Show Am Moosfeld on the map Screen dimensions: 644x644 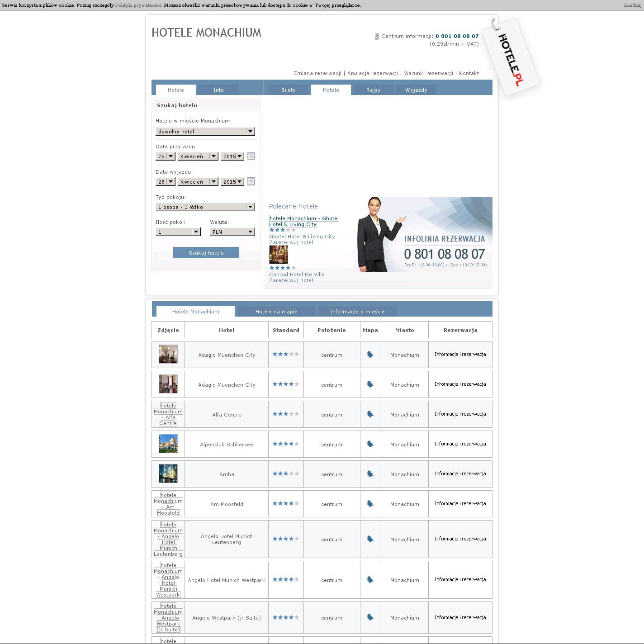[x=370, y=504]
